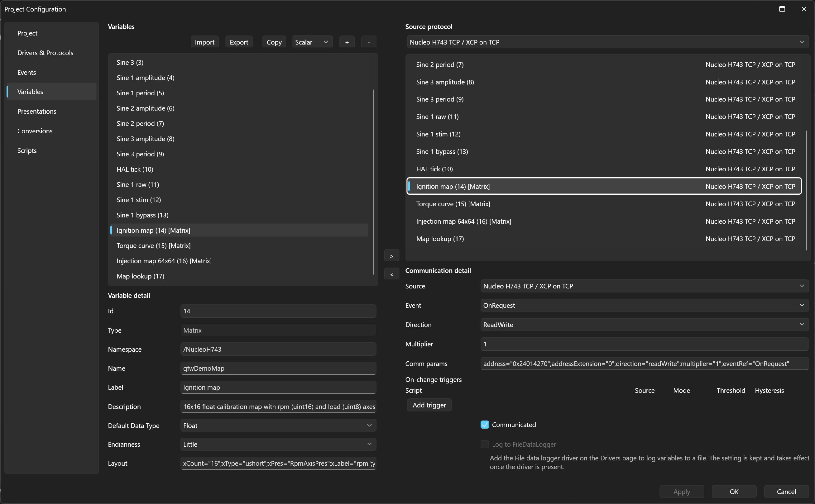Viewport: 815px width, 504px height.
Task: Open the Presentations page
Action: click(x=51, y=111)
